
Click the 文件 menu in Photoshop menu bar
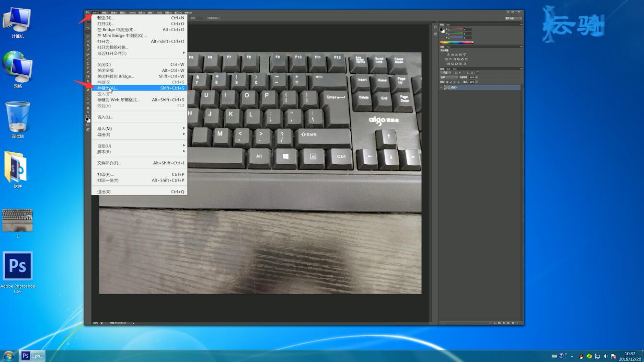pos(96,12)
